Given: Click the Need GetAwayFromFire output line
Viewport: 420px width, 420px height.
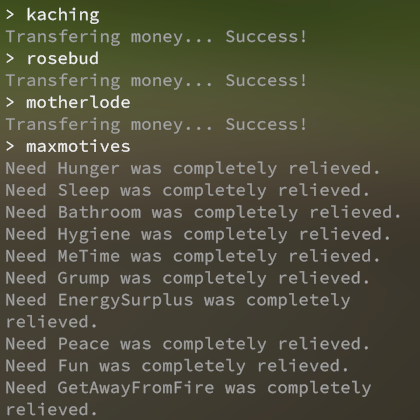Looking at the screenshot, I should coord(188,399).
